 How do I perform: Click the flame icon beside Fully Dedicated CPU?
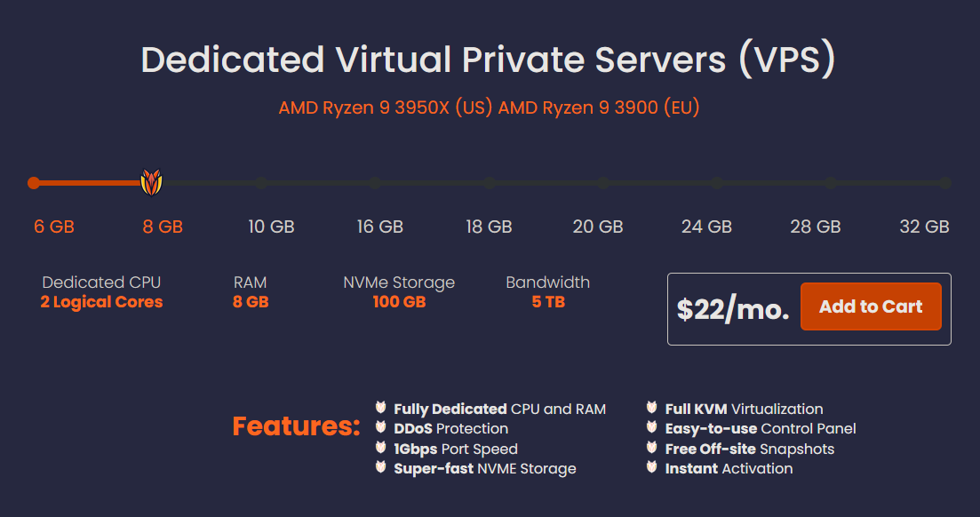(x=379, y=409)
